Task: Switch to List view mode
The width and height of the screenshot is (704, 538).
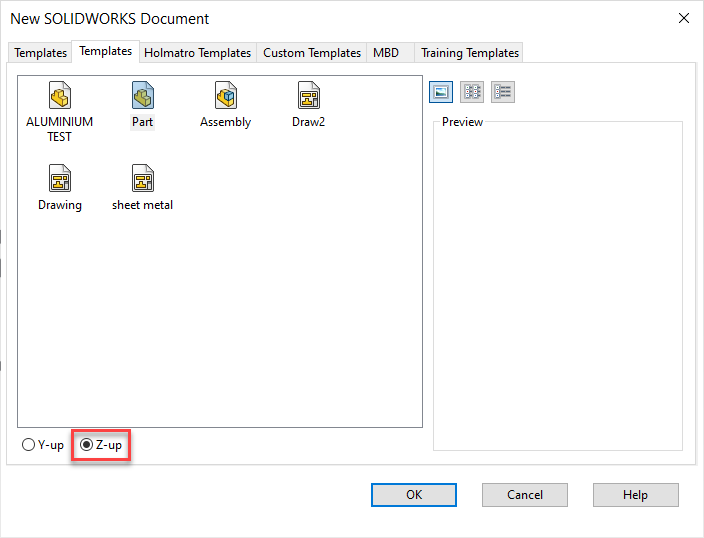Action: click(472, 92)
